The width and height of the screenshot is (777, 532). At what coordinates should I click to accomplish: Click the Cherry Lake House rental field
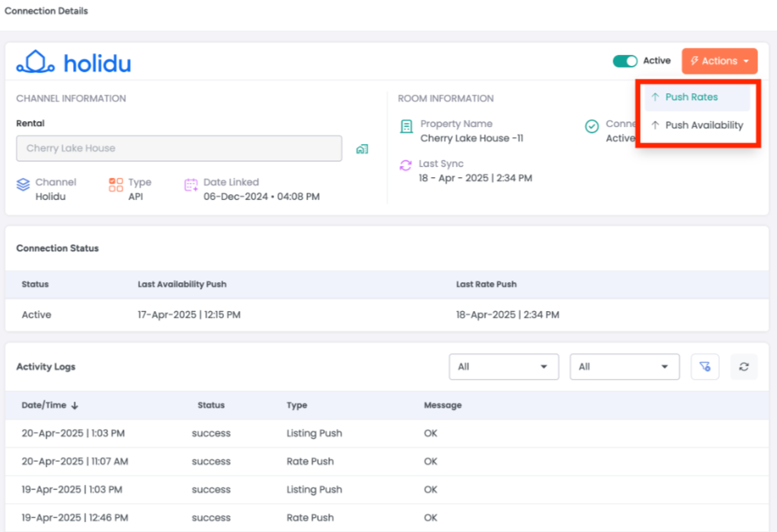pyautogui.click(x=179, y=148)
